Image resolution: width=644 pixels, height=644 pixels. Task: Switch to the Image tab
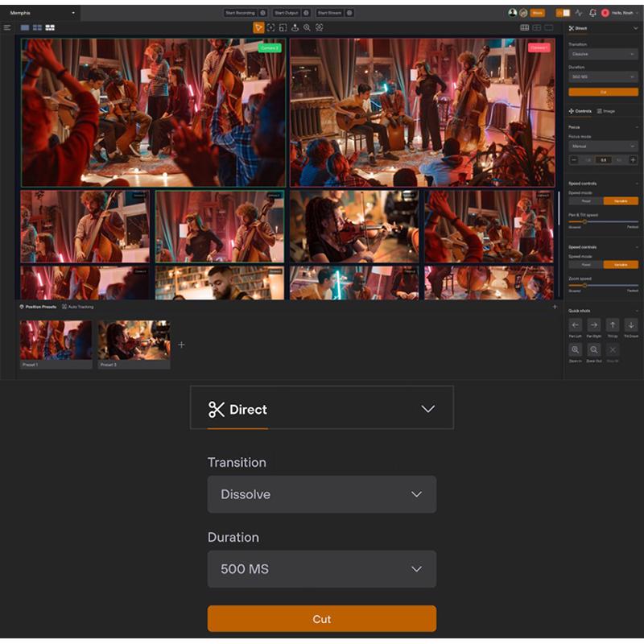pyautogui.click(x=606, y=111)
